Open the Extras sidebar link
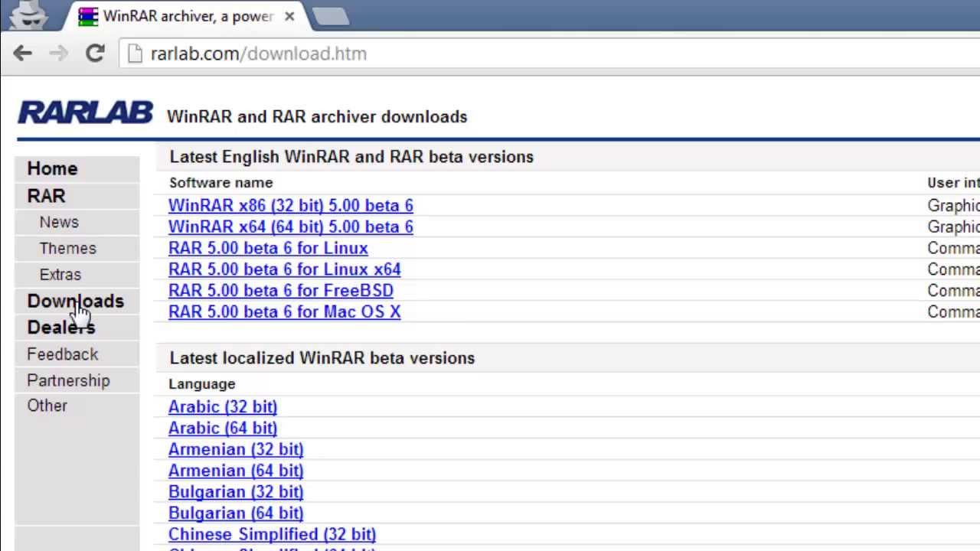Screen dimensions: 980x551 point(60,274)
